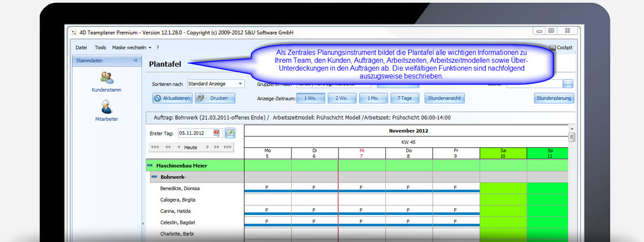This screenshot has width=644, height=242.
Task: Switch to Stundenansicht view
Action: tap(444, 98)
